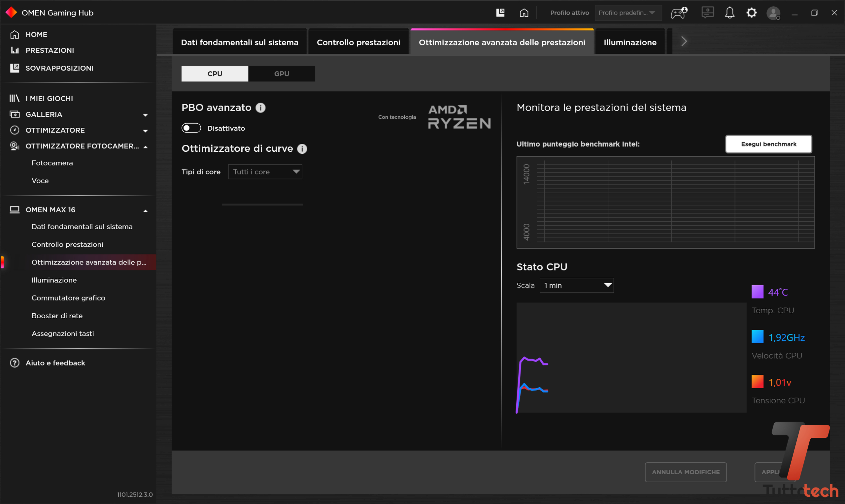Open the home icon in top bar
Viewport: 845px width, 504px height.
pyautogui.click(x=524, y=13)
